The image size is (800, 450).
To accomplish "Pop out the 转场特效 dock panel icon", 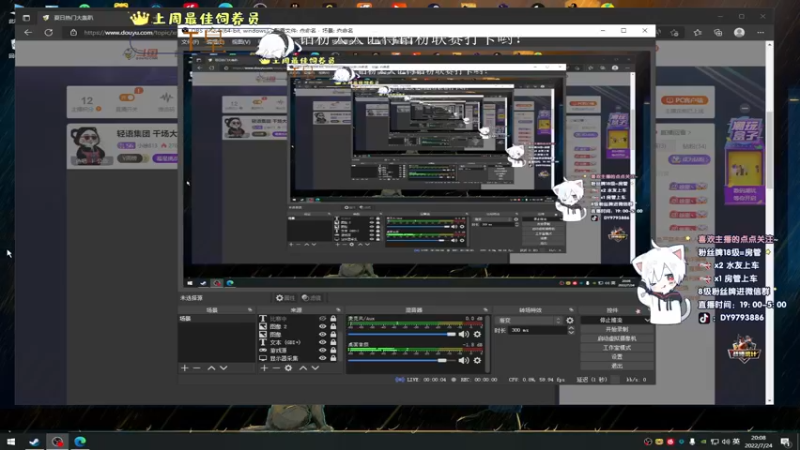I will pyautogui.click(x=571, y=310).
